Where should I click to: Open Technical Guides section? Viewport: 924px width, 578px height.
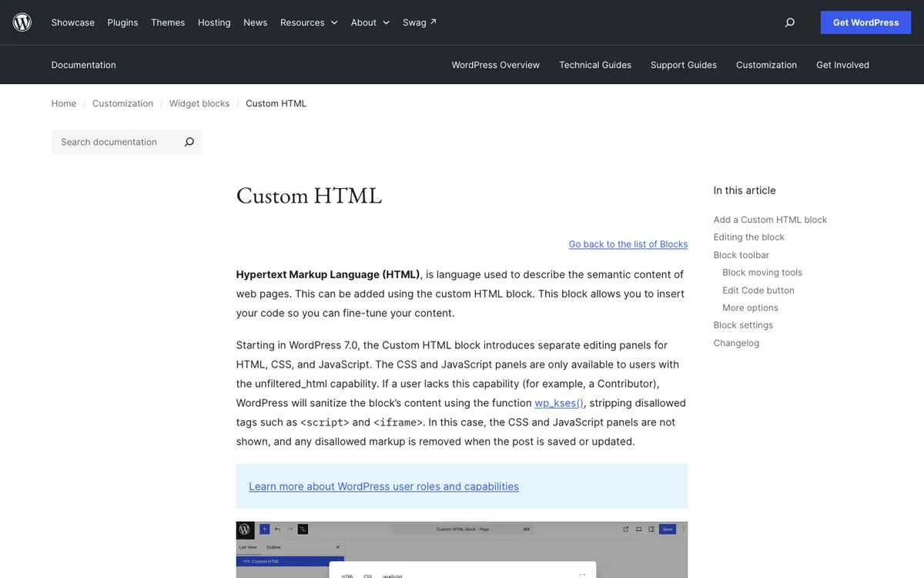tap(595, 65)
